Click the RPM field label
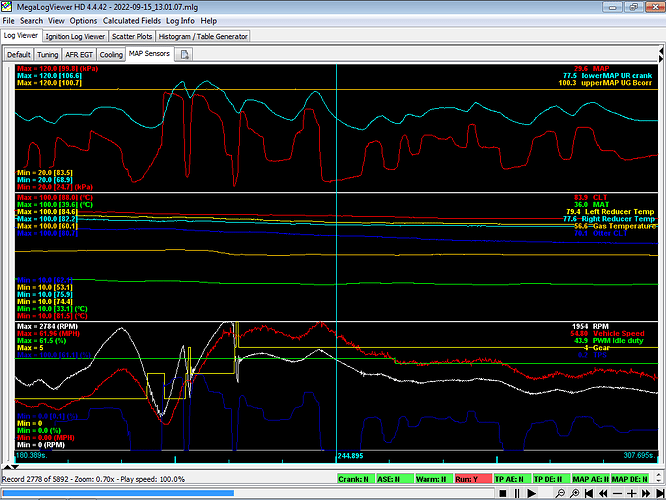Viewport: 666px width, 500px height. pos(601,327)
